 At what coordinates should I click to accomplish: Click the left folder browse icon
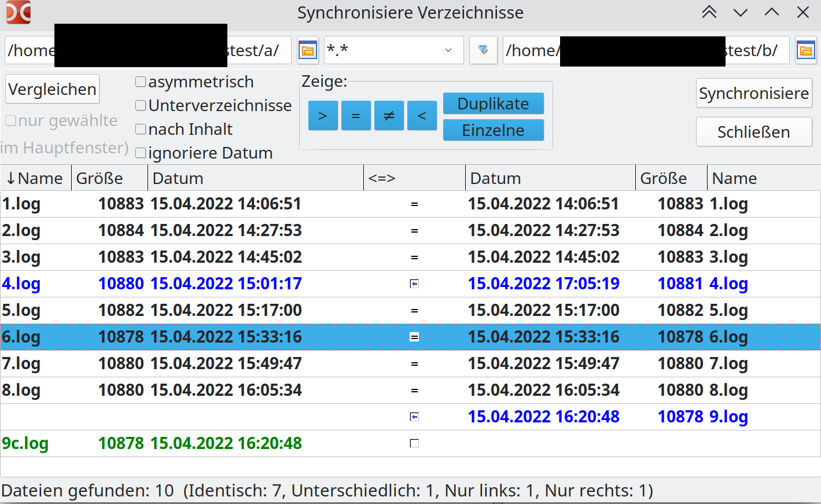[308, 50]
